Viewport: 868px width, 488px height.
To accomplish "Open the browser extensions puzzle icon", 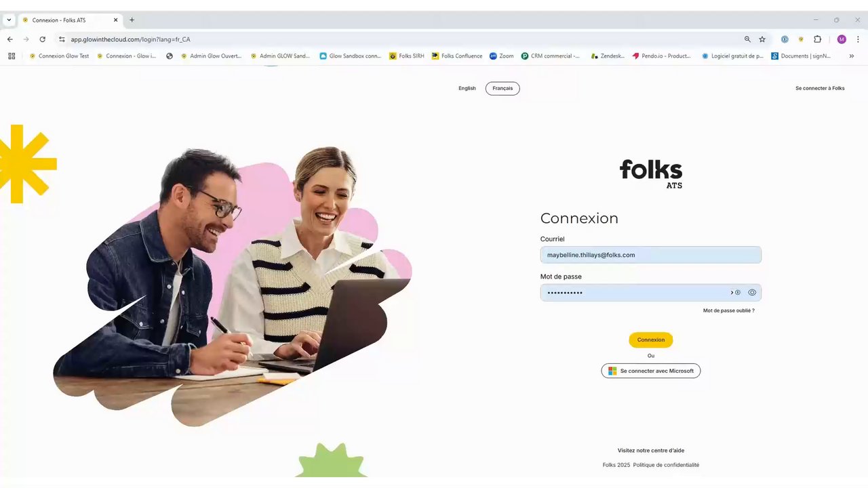I will pyautogui.click(x=817, y=39).
